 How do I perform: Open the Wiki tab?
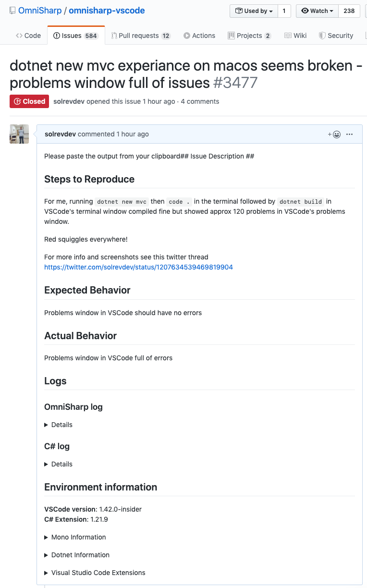coord(295,36)
